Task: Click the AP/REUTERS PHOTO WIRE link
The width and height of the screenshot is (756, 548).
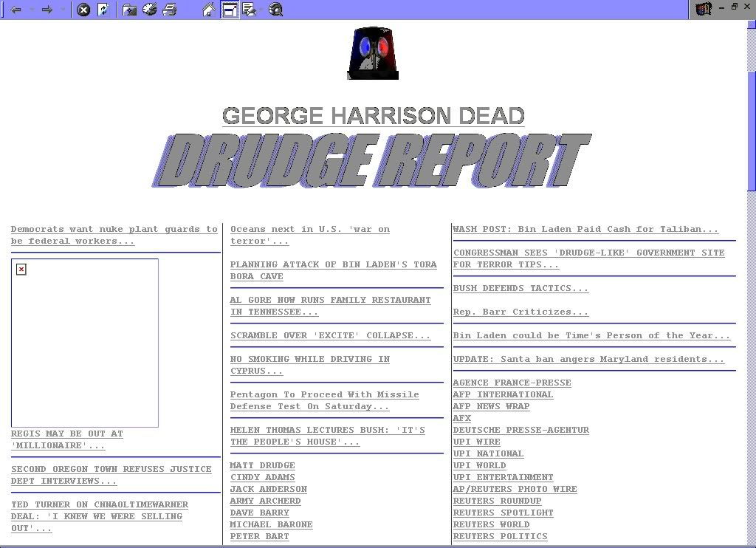Action: click(515, 489)
